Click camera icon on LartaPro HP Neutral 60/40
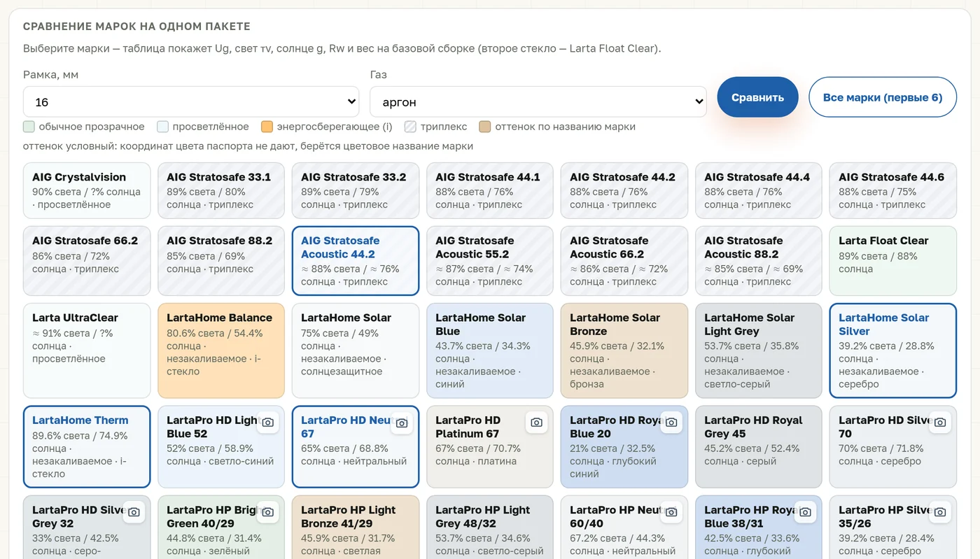The image size is (980, 559). (x=671, y=512)
